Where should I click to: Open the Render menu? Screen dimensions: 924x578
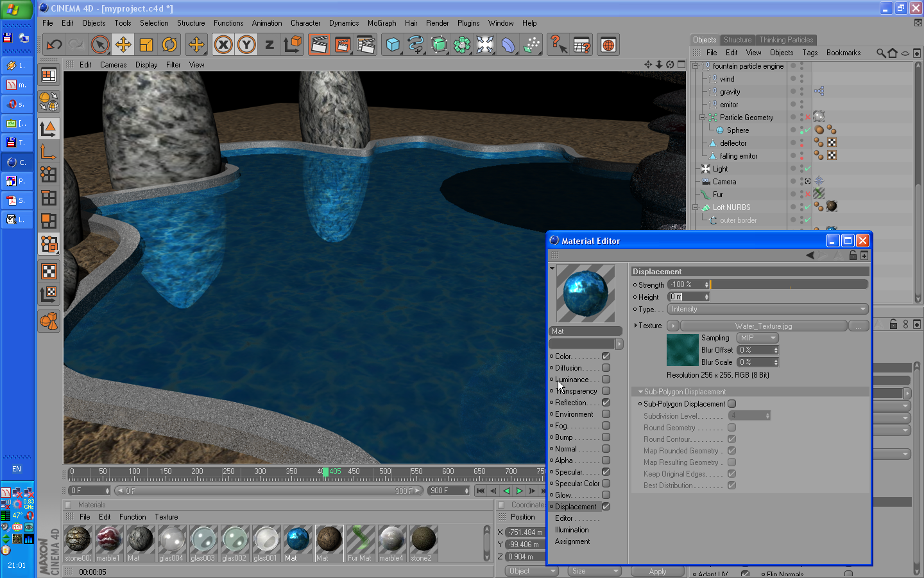click(437, 23)
